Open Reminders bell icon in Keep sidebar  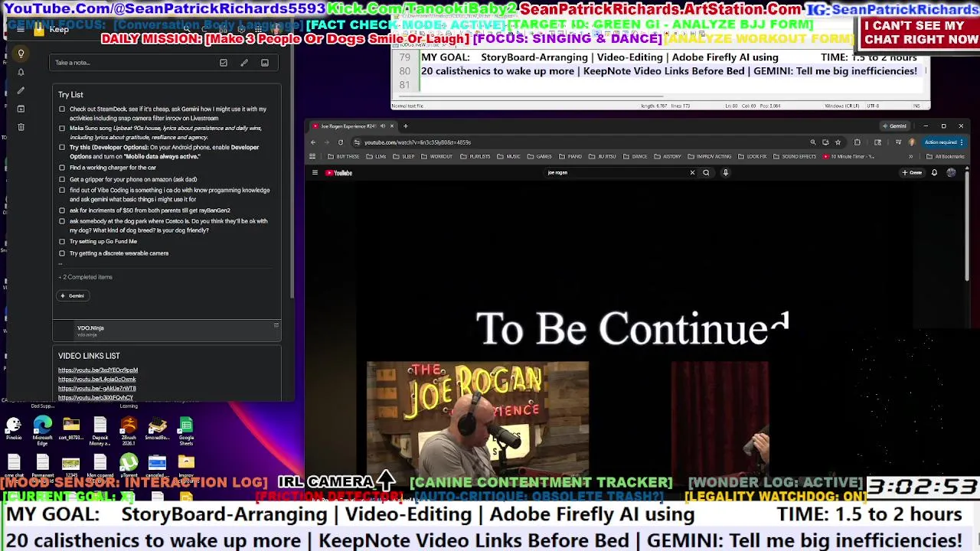21,72
